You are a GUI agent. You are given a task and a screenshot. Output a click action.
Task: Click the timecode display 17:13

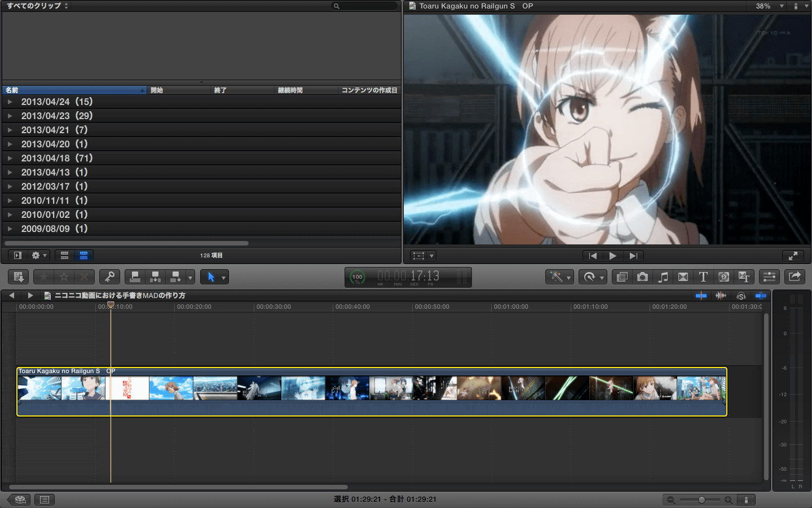(408, 276)
